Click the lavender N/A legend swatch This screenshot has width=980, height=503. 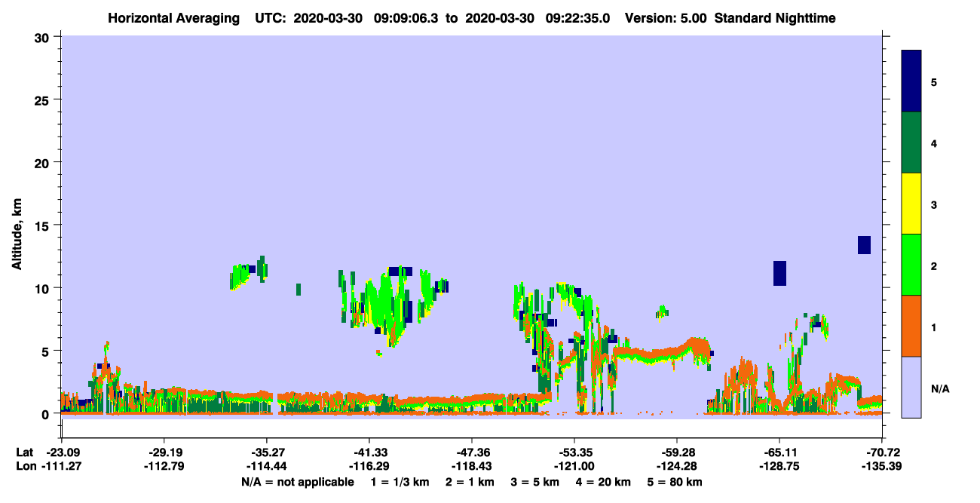tap(911, 387)
